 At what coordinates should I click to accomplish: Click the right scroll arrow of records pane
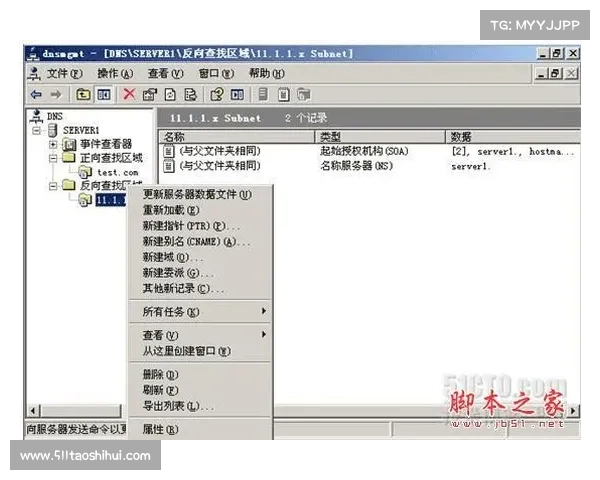(x=573, y=411)
